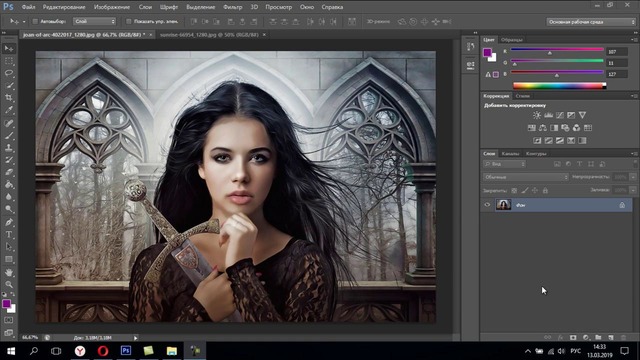
Task: Open the Layers panel flyout menu
Action: [634, 154]
